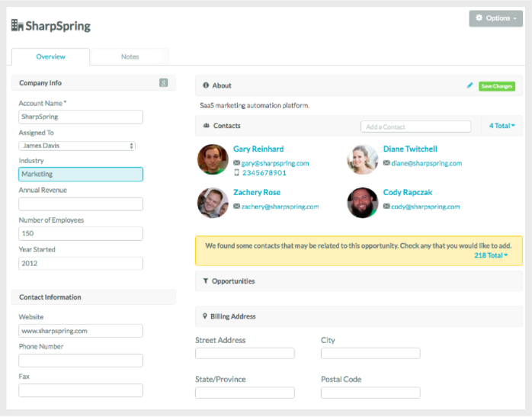The image size is (532, 417).
Task: Click the envelope icon beside Cody's email
Action: click(x=386, y=207)
